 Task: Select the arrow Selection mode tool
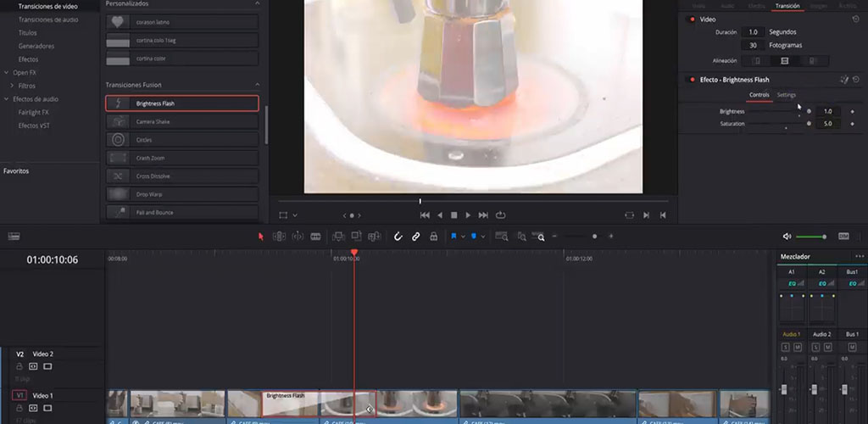pos(261,237)
